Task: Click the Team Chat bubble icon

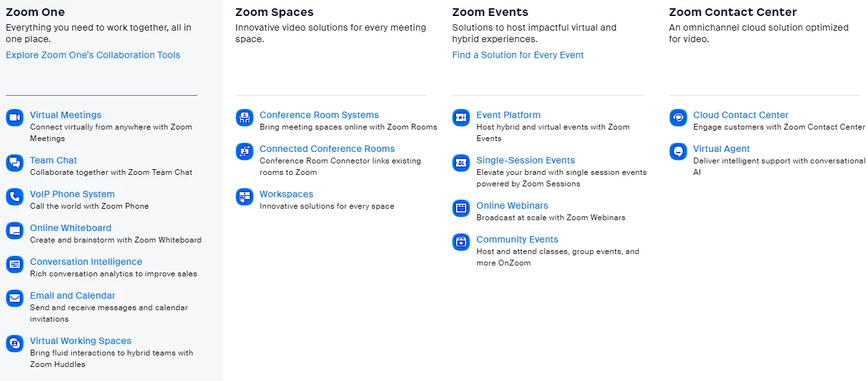Action: pyautogui.click(x=14, y=163)
